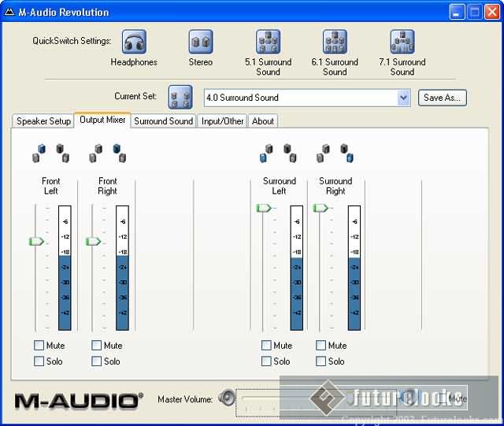The height and width of the screenshot is (426, 504).
Task: Click the Master Volume speaker icon
Action: (227, 398)
